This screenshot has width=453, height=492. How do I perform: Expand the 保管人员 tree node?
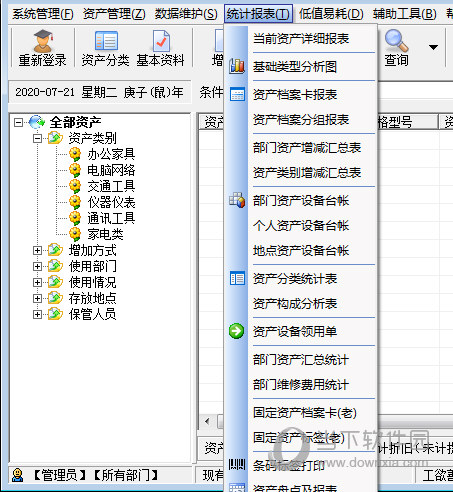click(x=38, y=314)
